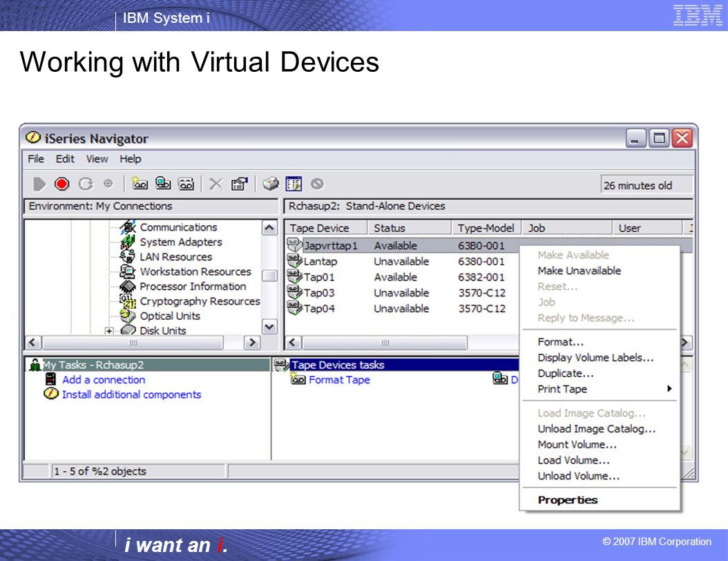
Task: Click the tree pane scroll-down arrow
Action: (x=269, y=327)
